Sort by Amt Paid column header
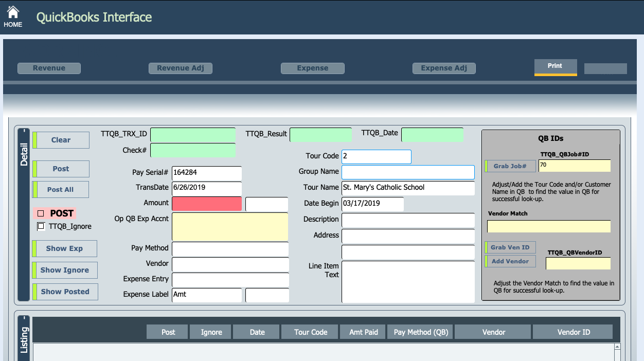This screenshot has width=644, height=361. point(364,332)
